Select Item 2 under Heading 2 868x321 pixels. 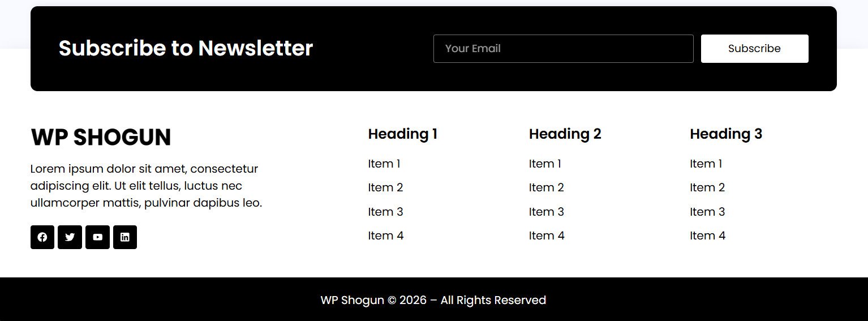[x=547, y=187]
